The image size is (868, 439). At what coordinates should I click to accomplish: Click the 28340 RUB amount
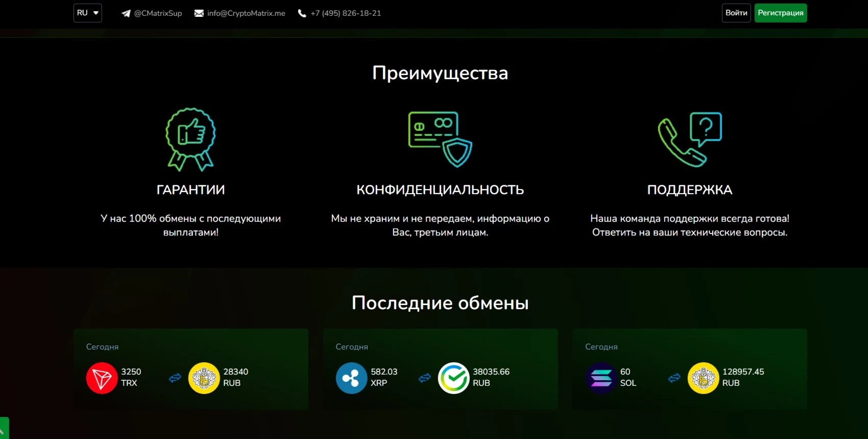(x=236, y=377)
